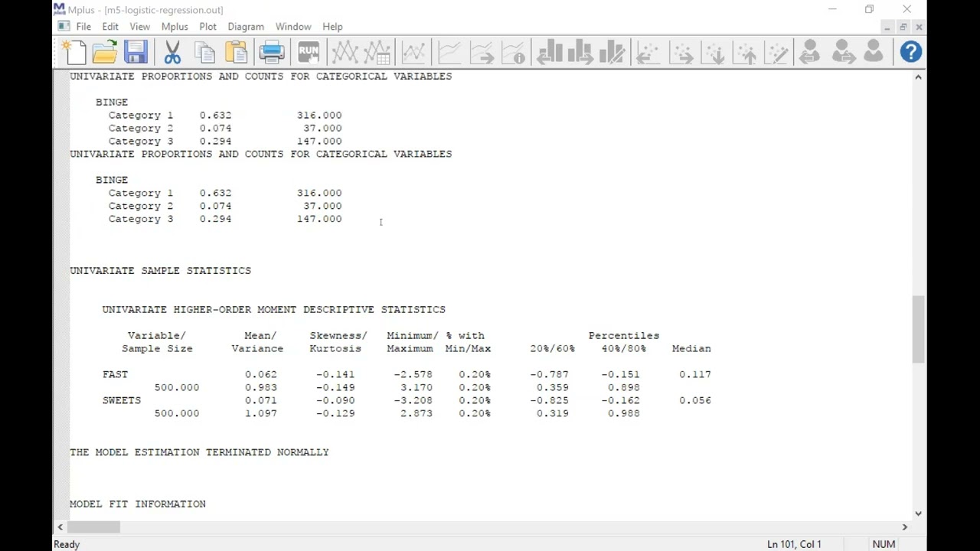
Task: Click the 'Skewness/' column header
Action: (338, 335)
